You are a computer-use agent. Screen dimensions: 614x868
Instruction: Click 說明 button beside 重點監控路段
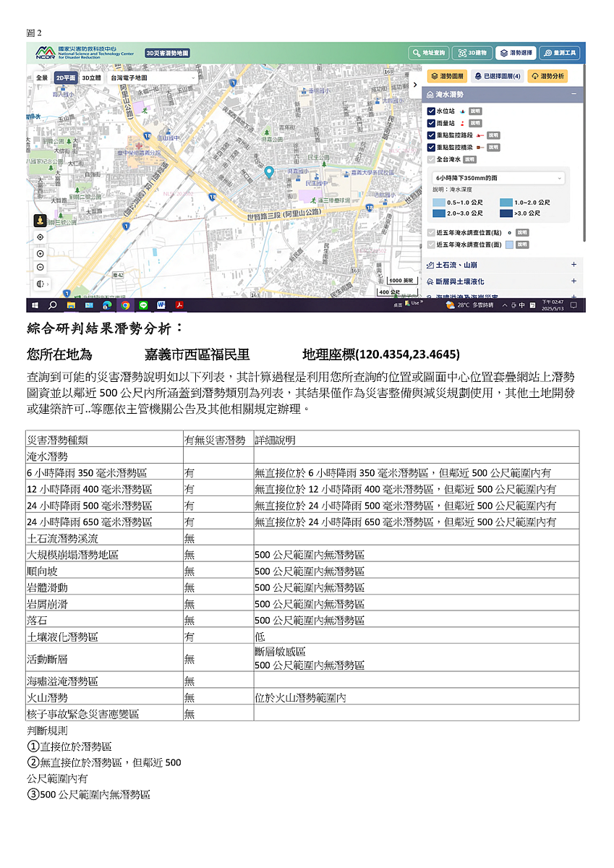point(493,135)
